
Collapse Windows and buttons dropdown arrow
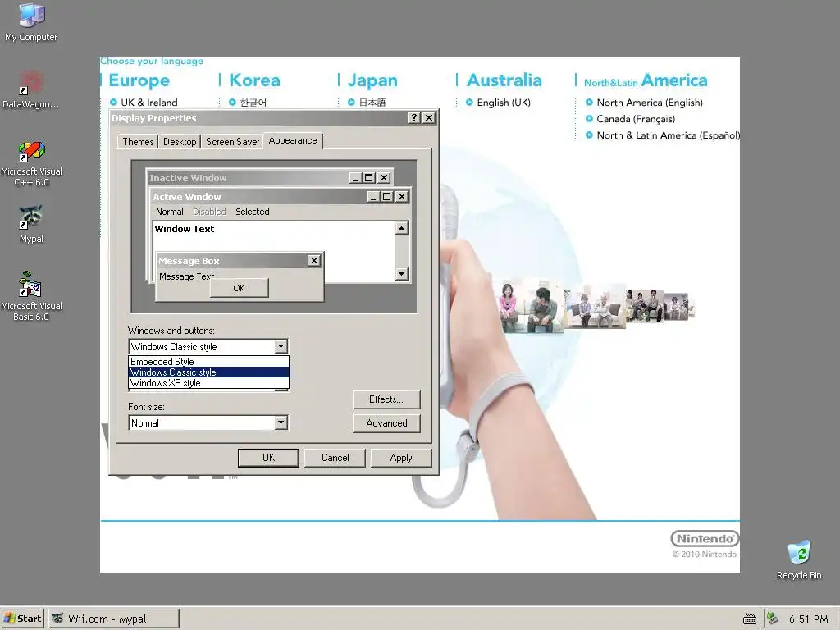(281, 347)
